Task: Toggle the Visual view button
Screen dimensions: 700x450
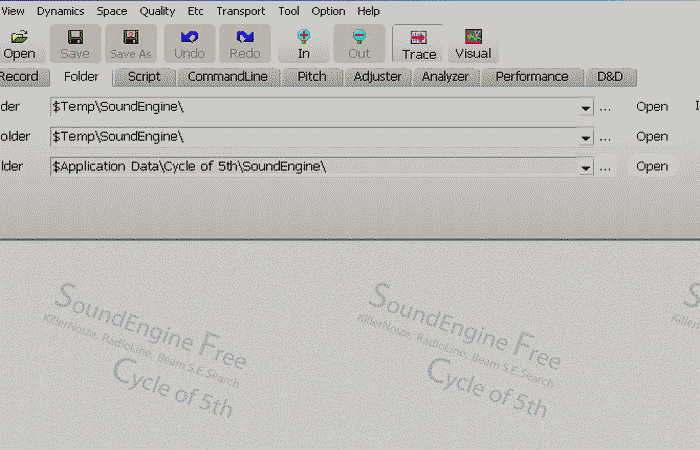Action: [473, 44]
